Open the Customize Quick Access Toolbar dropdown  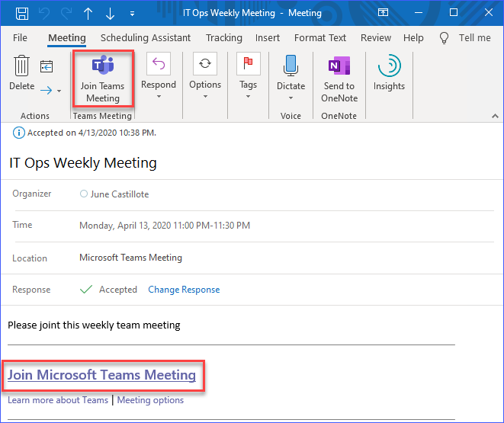coord(132,14)
